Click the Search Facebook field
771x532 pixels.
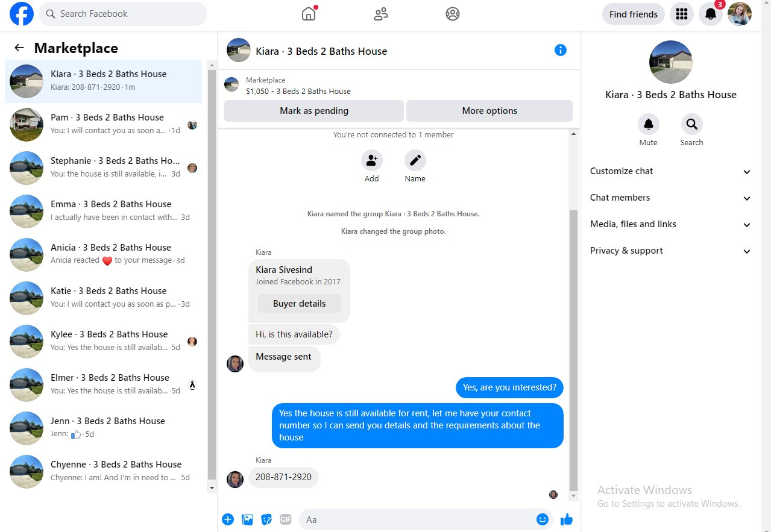click(123, 14)
